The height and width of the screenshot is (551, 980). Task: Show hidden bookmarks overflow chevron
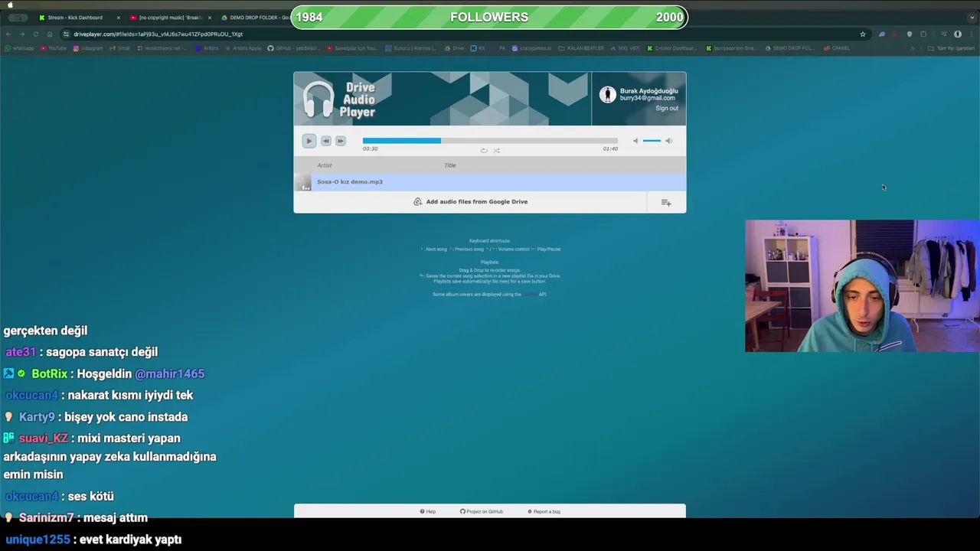tap(913, 48)
